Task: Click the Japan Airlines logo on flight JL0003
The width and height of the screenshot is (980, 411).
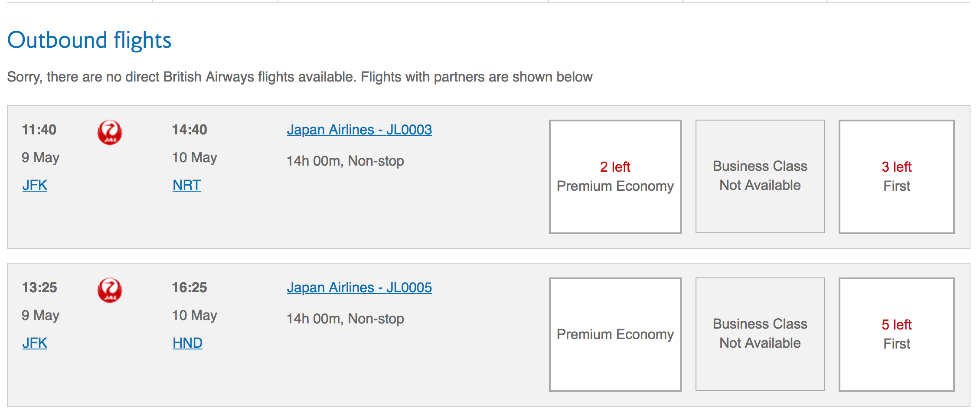Action: pos(110,132)
